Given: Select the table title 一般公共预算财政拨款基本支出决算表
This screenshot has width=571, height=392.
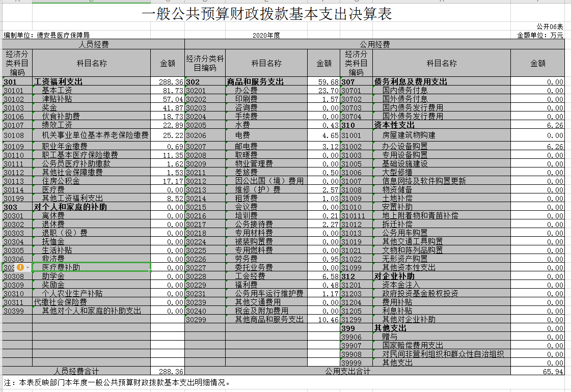Looking at the screenshot, I should click(x=266, y=15).
